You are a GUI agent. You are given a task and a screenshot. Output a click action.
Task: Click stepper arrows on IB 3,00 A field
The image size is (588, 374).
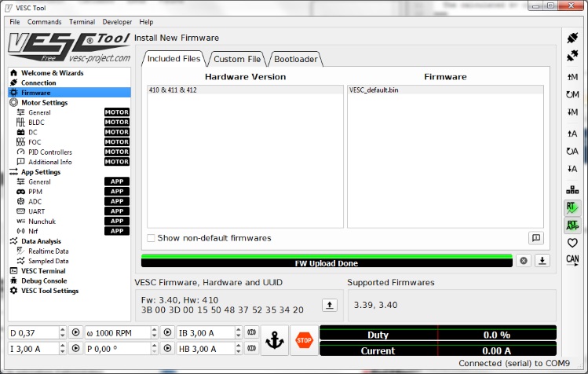[x=239, y=332]
